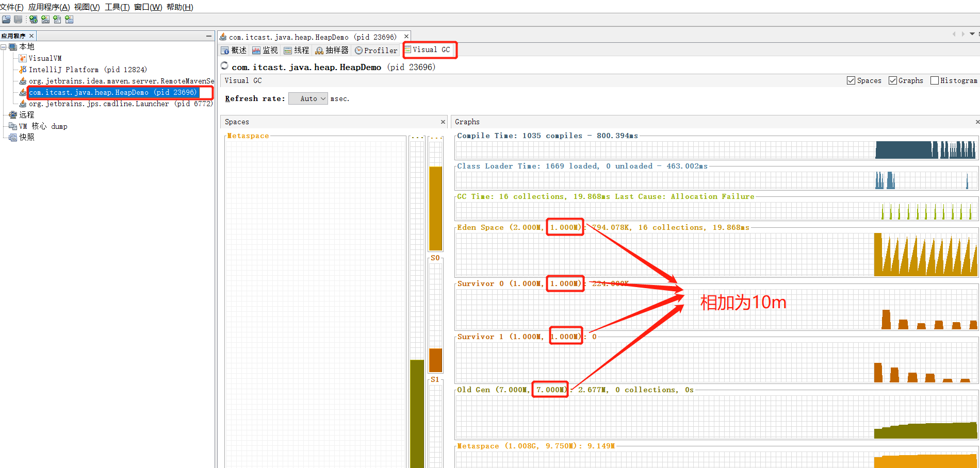980x468 pixels.
Task: Enable the Histogram checkbox
Action: [x=935, y=80]
